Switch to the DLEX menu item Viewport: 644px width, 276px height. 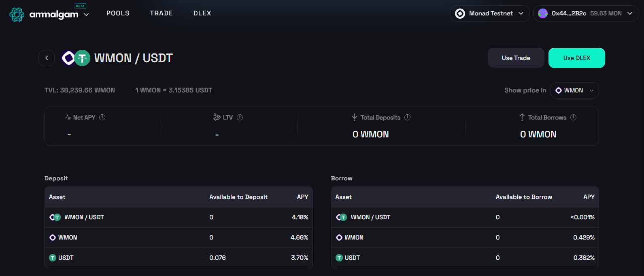click(x=202, y=13)
